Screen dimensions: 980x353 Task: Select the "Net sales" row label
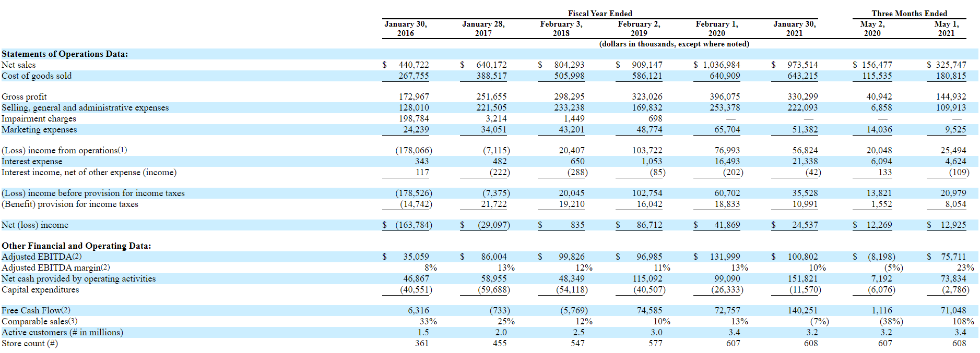tap(19, 65)
